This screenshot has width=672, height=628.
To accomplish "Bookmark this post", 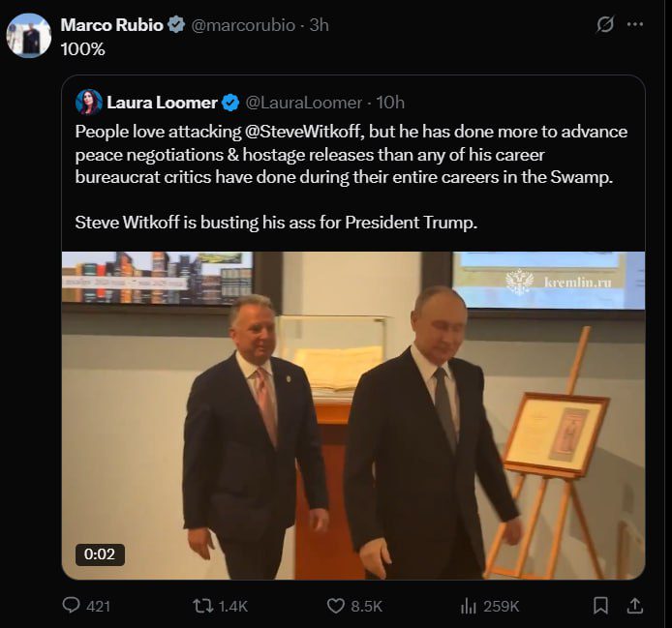I will pyautogui.click(x=600, y=606).
